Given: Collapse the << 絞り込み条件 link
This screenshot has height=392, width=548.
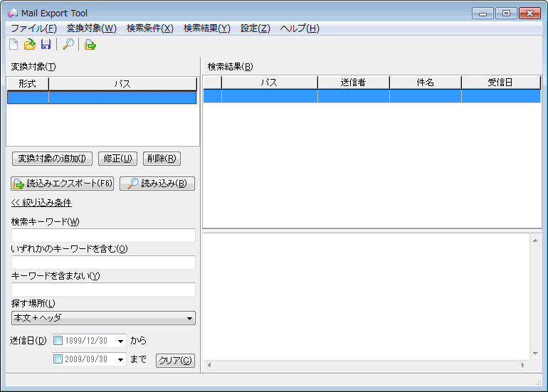Looking at the screenshot, I should pos(41,203).
